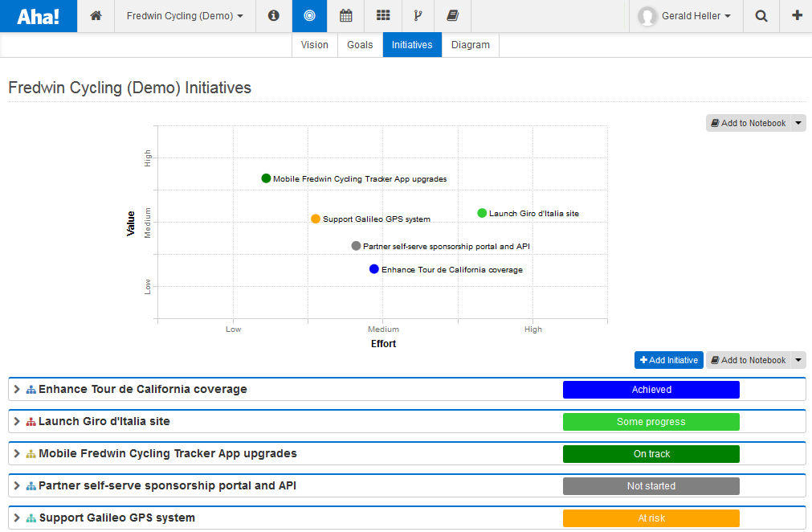This screenshot has height=532, width=812.
Task: Open the features grid icon
Action: click(x=383, y=16)
